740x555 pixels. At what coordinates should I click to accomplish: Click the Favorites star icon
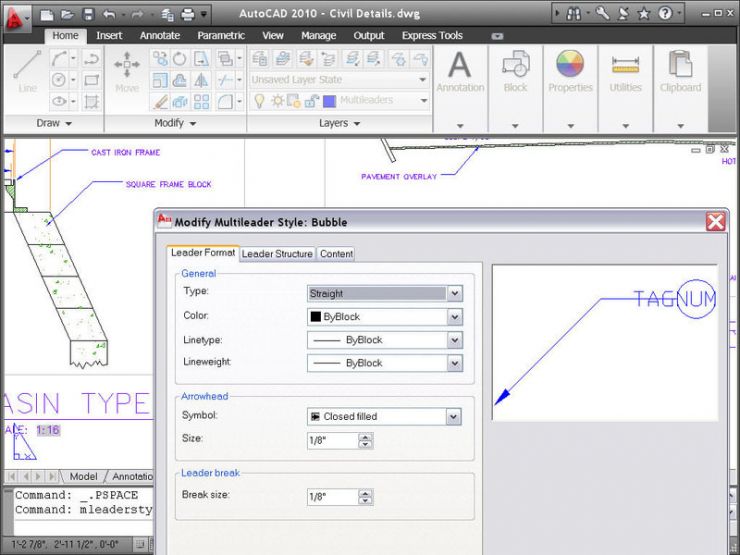pos(644,14)
